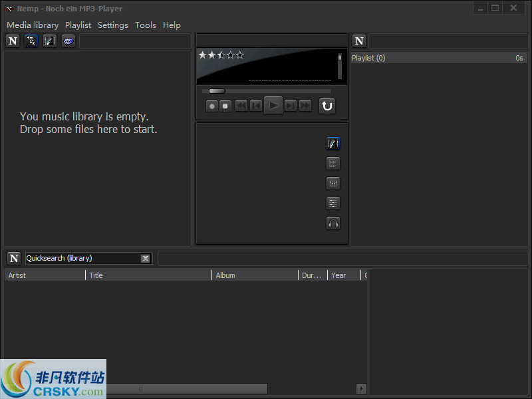The height and width of the screenshot is (399, 532).
Task: Show the equalizer panel icon
Action: pos(332,183)
